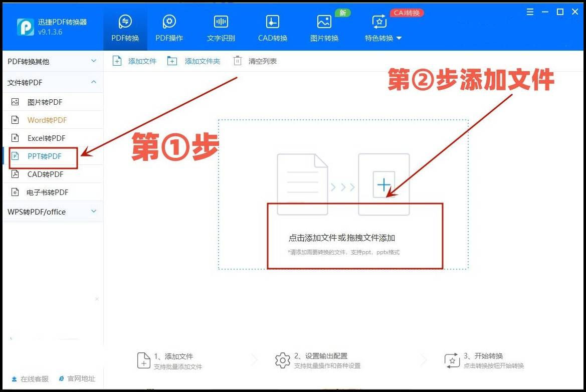Click 点击添加文件或拖拽文件添加 text
This screenshot has height=392, width=586.
(341, 238)
